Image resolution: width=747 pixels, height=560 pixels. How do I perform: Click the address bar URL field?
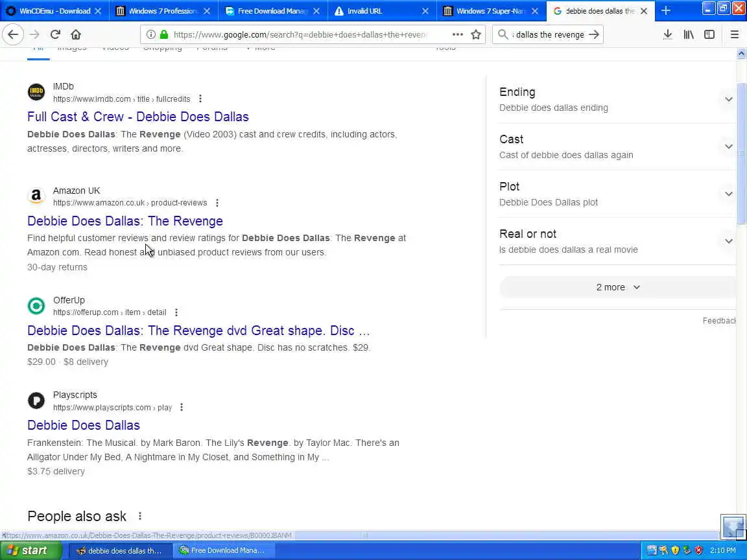point(300,34)
